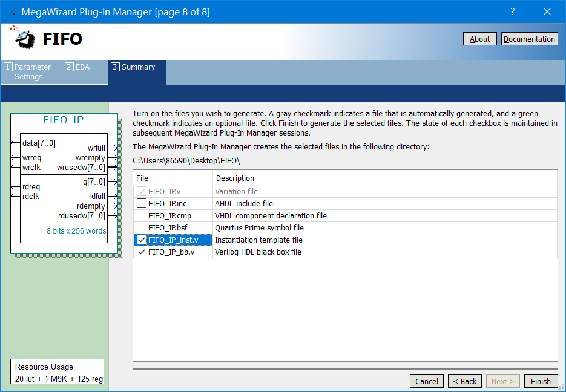Click the About button
566x392 pixels.
pyautogui.click(x=479, y=39)
